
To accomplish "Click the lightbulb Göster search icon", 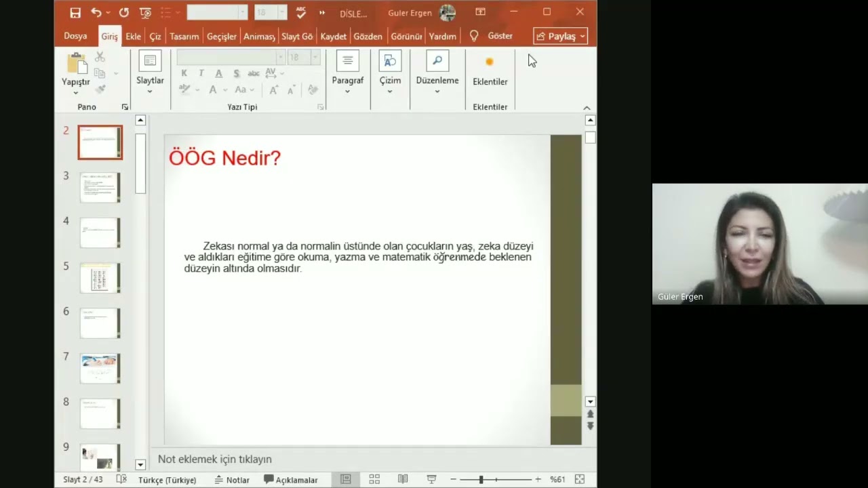I will pos(474,36).
